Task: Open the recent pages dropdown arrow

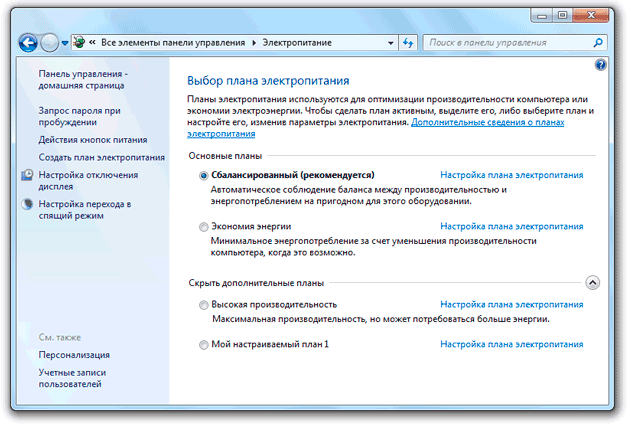Action: coord(64,43)
